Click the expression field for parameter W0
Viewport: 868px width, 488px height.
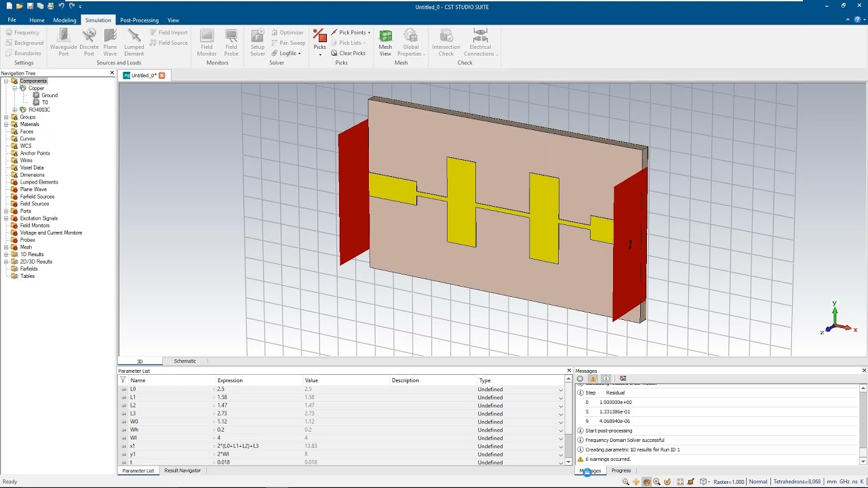(259, 422)
